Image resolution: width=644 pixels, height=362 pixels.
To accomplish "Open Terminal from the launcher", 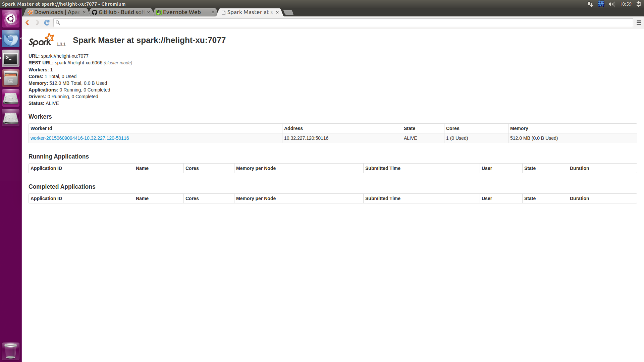I will coord(11,59).
